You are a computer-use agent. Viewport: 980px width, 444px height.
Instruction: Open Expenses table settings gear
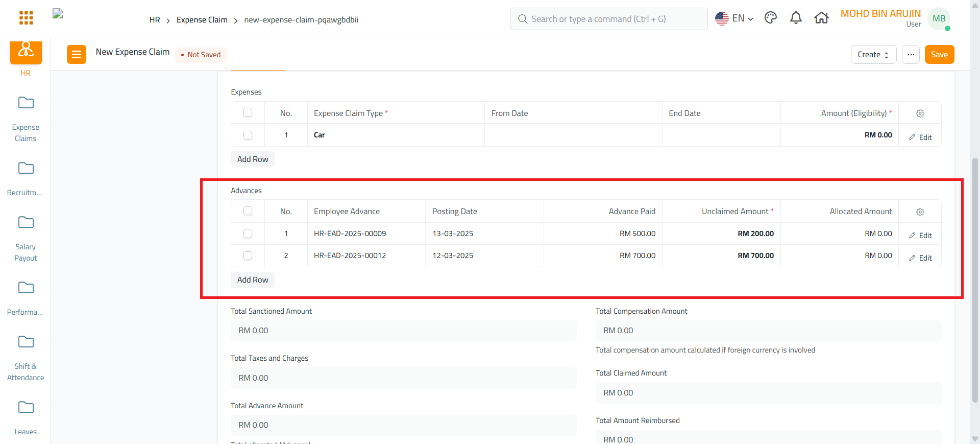click(920, 113)
